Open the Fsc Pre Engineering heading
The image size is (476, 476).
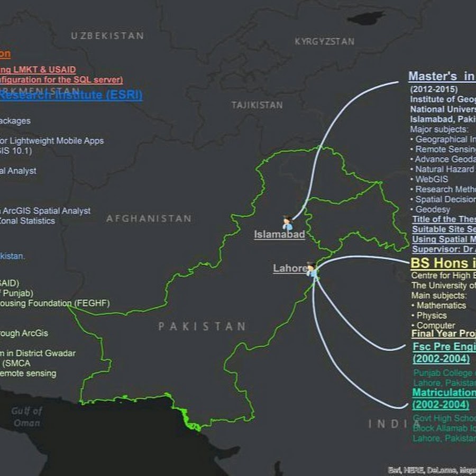[x=444, y=347]
